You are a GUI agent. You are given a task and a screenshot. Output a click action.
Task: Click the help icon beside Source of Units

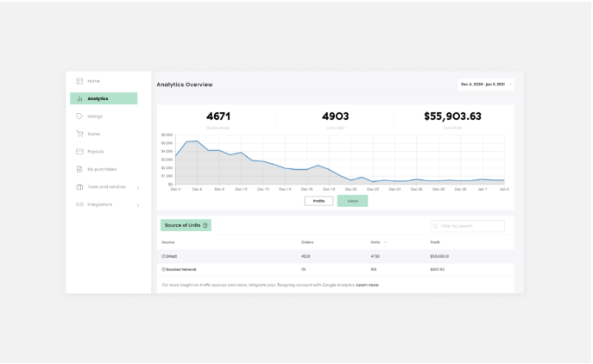coord(205,225)
